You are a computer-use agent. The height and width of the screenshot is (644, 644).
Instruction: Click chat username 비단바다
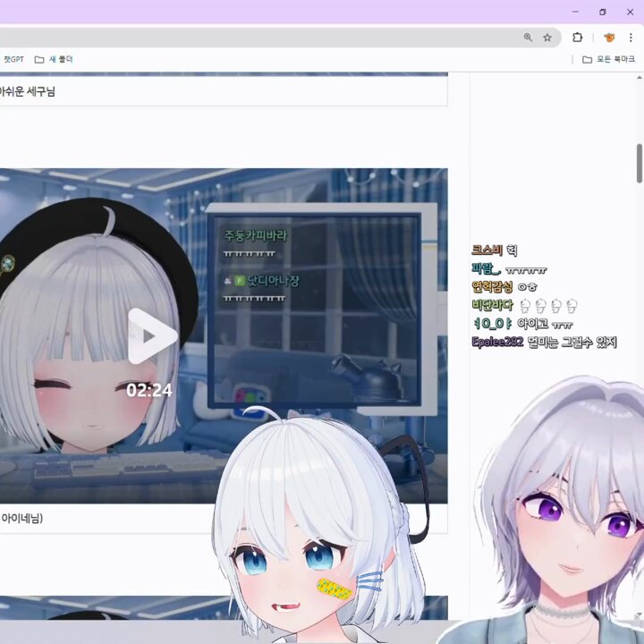point(493,305)
